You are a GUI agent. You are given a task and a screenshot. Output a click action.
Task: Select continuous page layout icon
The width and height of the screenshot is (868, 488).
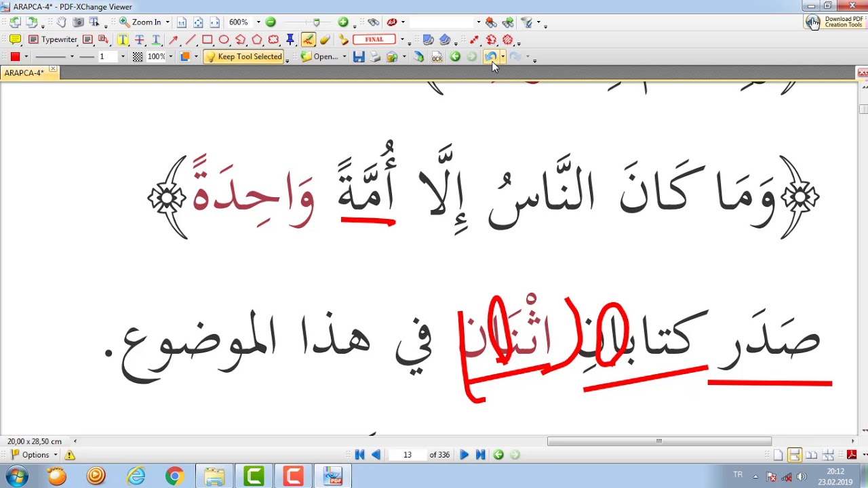[x=794, y=455]
